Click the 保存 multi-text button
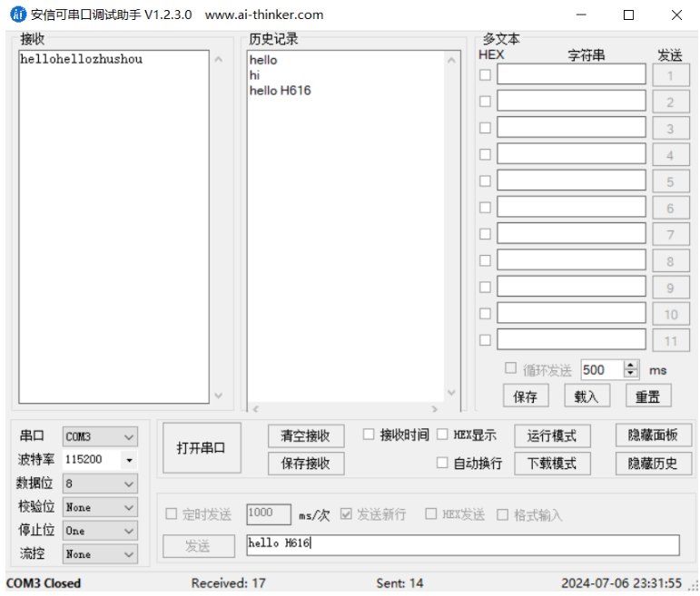Viewport: 700px width, 596px height. tap(526, 396)
